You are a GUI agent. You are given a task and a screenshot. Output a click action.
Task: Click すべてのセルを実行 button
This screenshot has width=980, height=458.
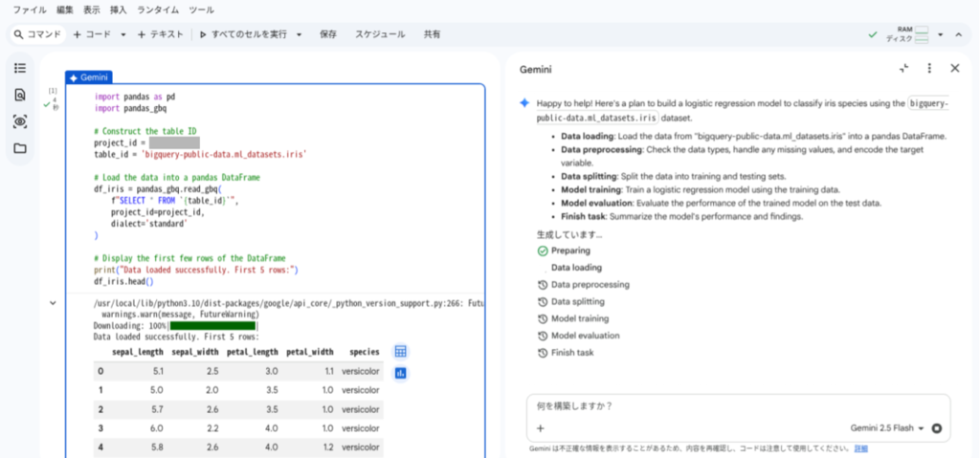(244, 35)
